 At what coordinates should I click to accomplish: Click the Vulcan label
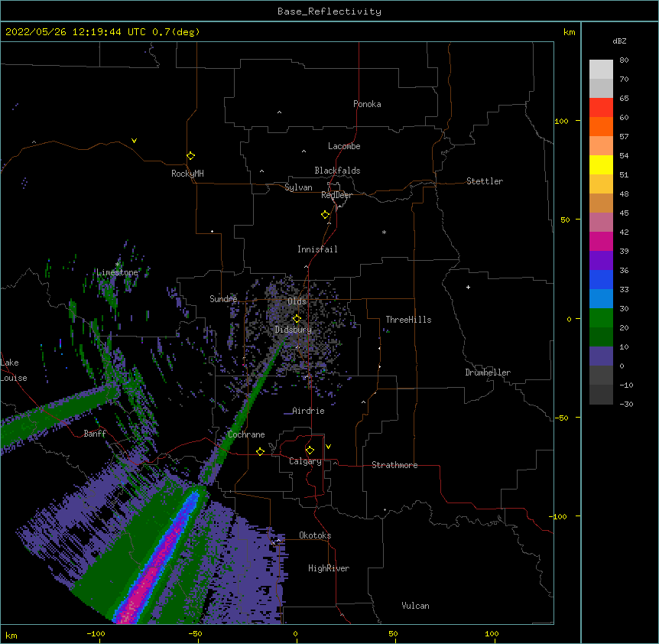pyautogui.click(x=415, y=606)
